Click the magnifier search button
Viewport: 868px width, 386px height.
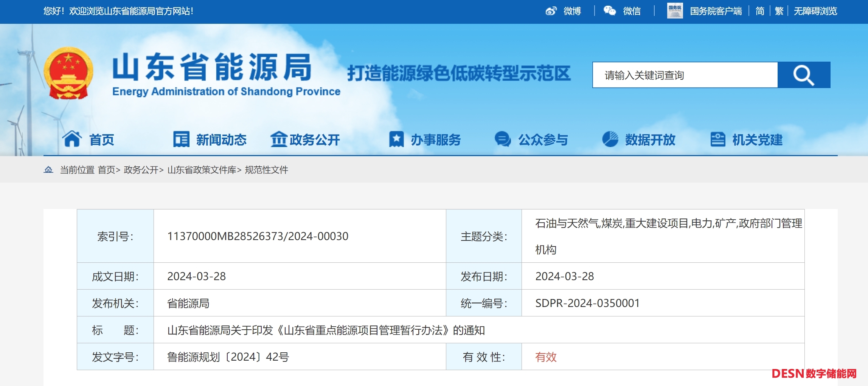(x=804, y=75)
